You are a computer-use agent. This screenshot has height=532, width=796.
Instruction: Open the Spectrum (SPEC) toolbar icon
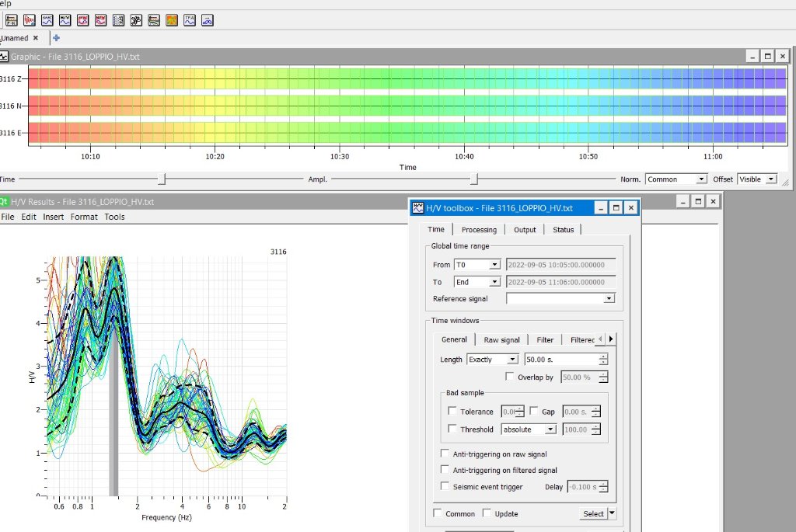[x=47, y=20]
